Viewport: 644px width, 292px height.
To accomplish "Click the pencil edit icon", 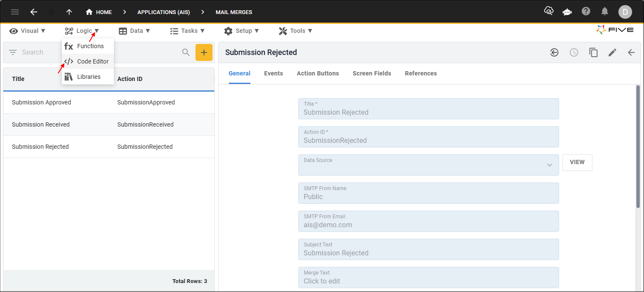I will coord(612,52).
